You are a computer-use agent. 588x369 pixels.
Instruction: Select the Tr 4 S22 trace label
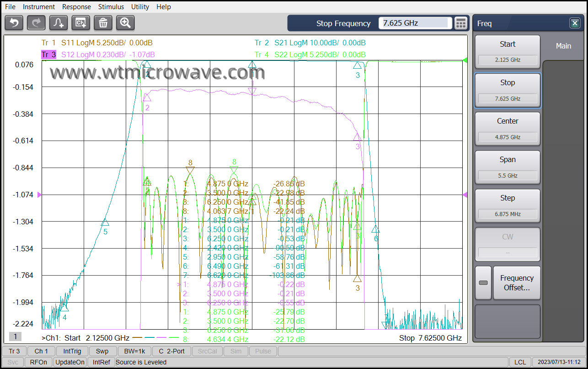(x=310, y=55)
